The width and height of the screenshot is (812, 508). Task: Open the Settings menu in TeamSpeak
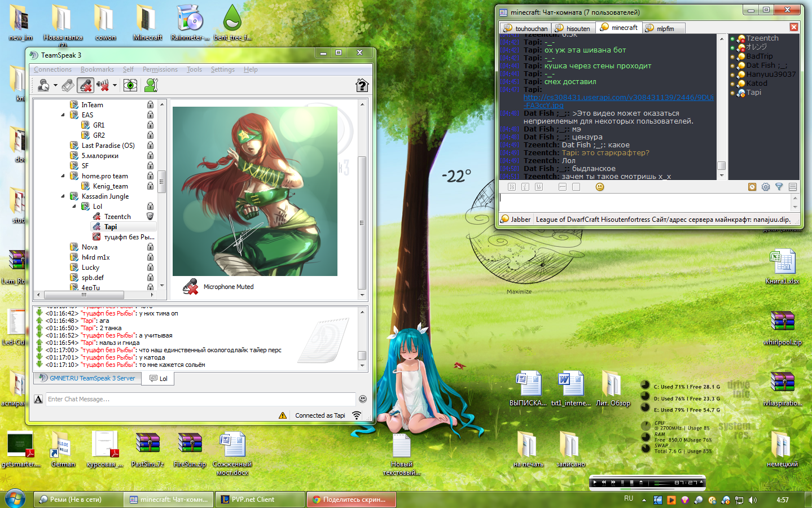[223, 69]
